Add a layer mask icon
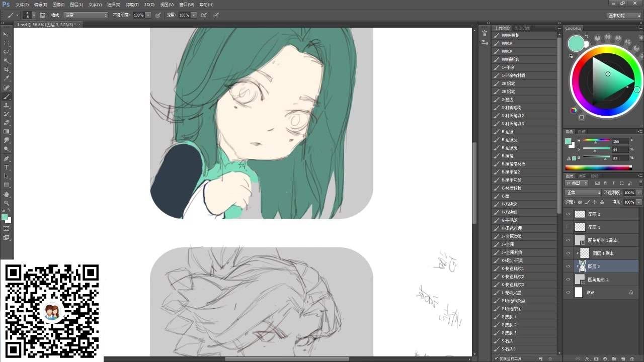644x362 pixels. tap(596, 359)
